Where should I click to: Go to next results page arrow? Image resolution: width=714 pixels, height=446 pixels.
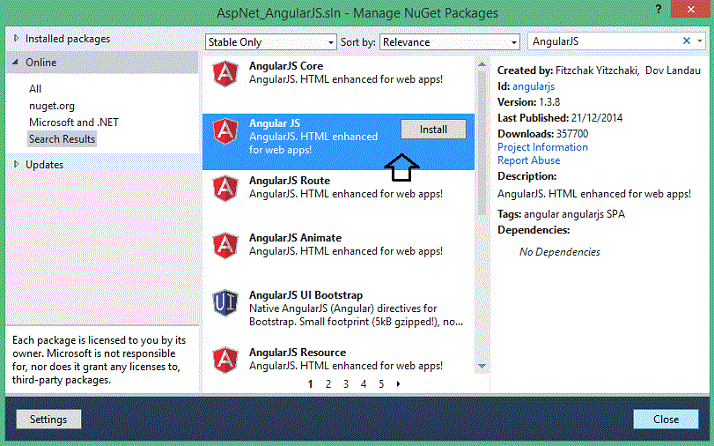coord(398,384)
